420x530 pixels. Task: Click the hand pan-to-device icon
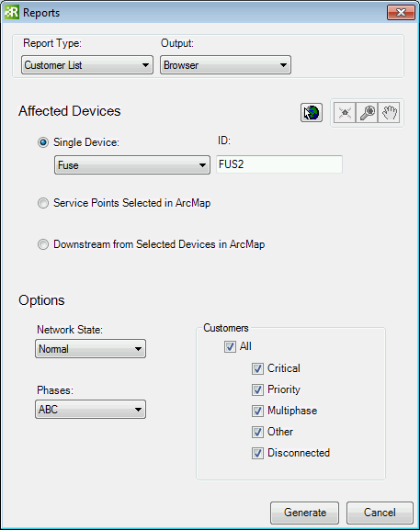tap(389, 113)
